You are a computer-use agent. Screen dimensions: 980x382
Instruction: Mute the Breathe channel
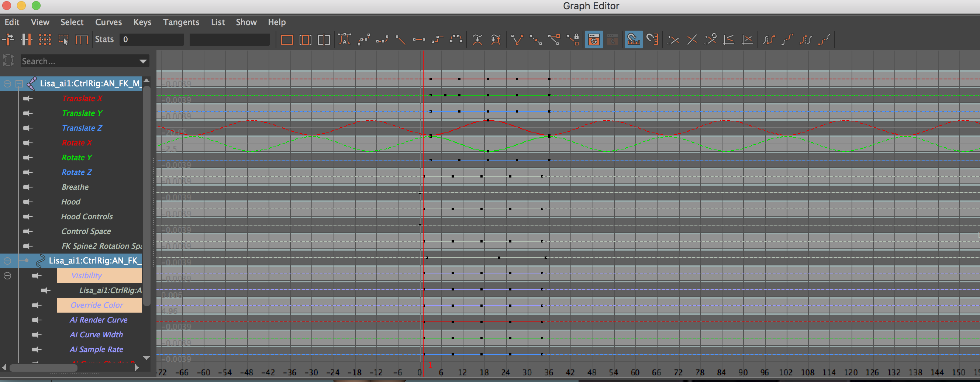(x=28, y=187)
